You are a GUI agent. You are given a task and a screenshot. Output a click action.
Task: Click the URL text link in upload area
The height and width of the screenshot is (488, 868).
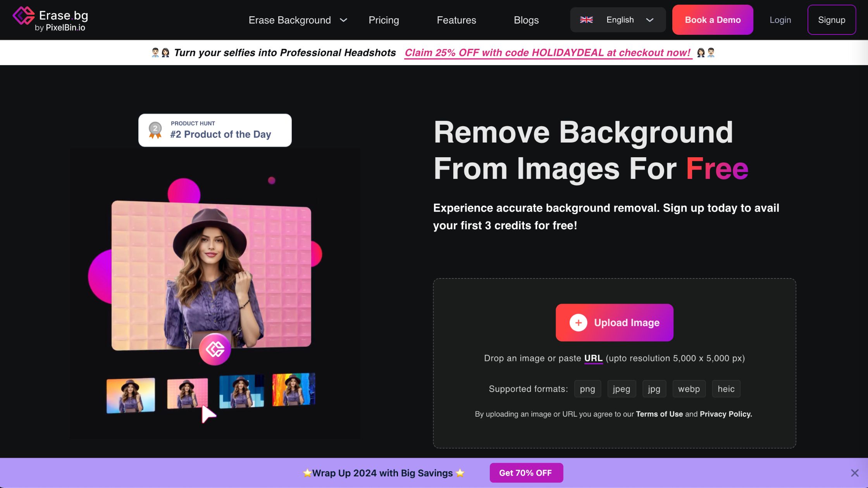tap(593, 357)
